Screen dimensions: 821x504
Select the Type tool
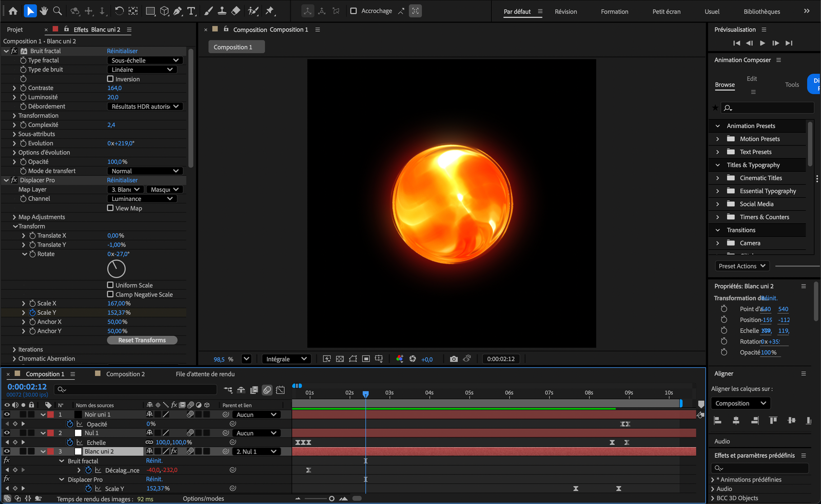point(191,11)
